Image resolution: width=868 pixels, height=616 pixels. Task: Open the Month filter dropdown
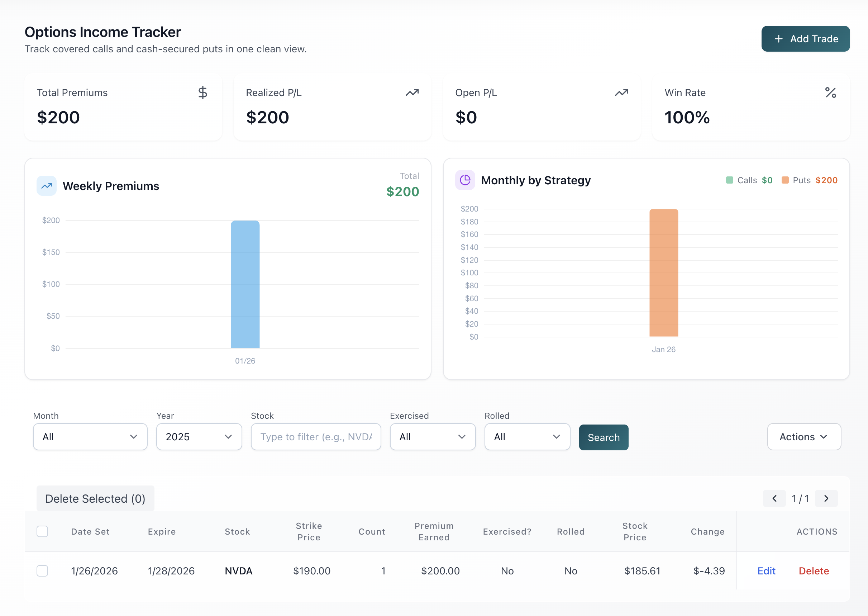click(x=90, y=437)
